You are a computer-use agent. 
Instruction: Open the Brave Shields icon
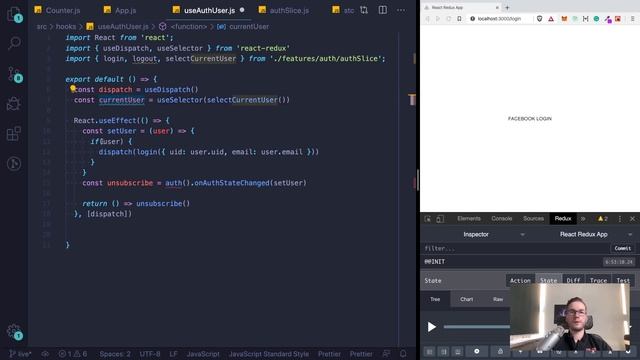click(540, 19)
